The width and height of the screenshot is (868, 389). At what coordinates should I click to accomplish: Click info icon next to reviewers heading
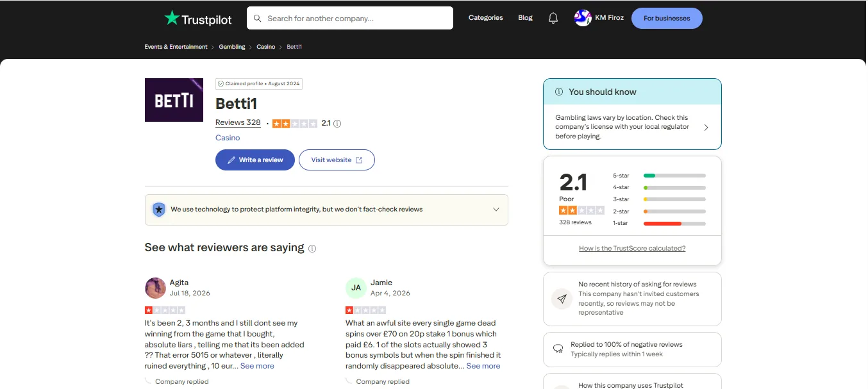312,249
